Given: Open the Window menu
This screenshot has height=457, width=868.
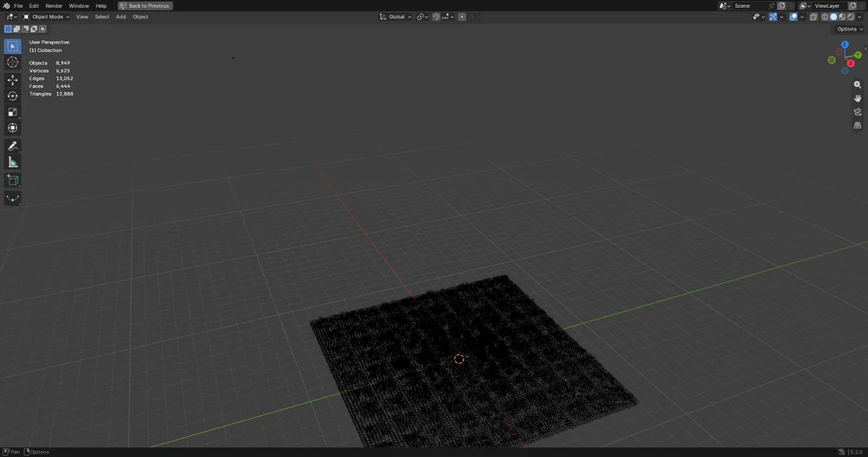Looking at the screenshot, I should [79, 5].
